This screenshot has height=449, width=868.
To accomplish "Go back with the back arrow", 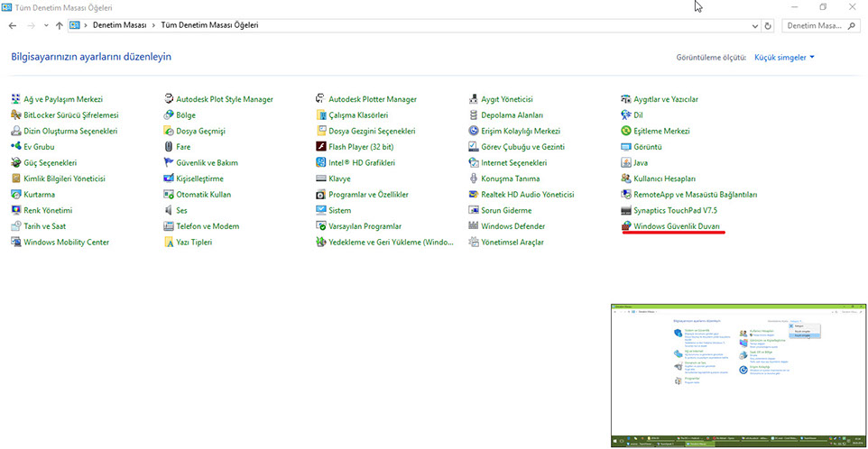I will (14, 26).
